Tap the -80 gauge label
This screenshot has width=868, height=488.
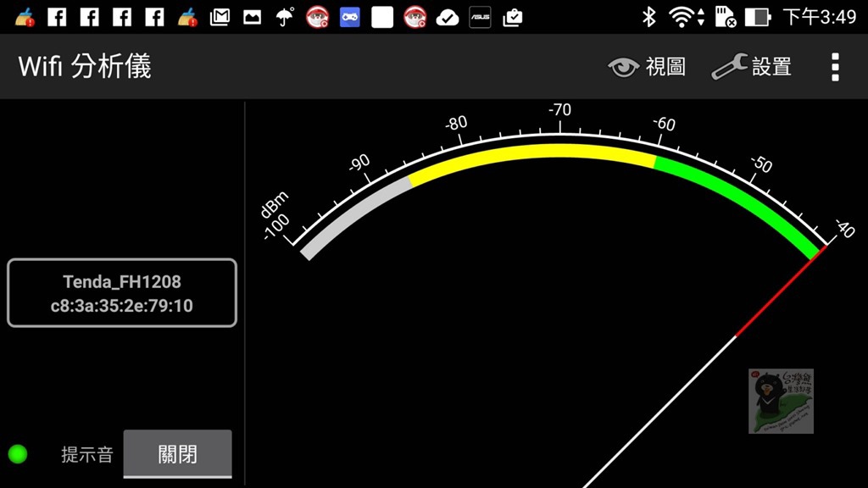click(456, 123)
